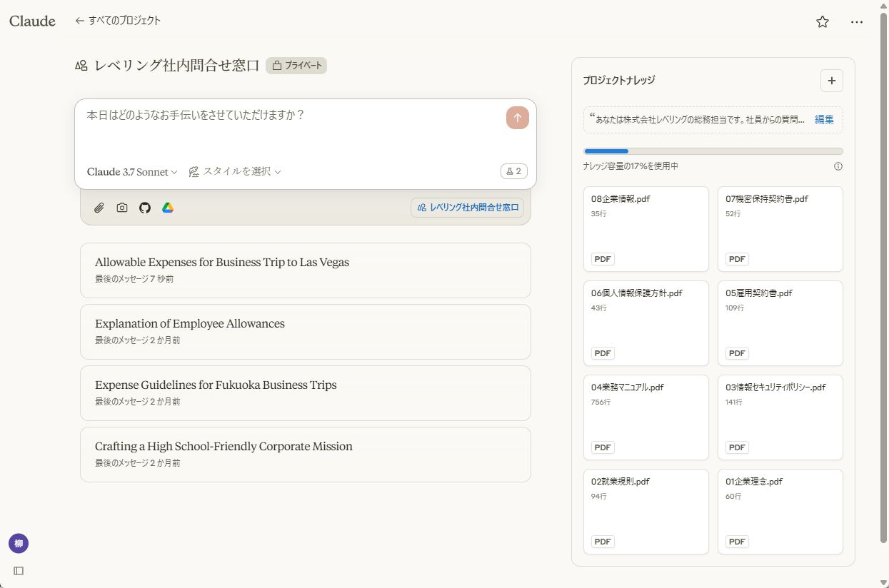Open the 06個人情報保護方針.pdf file card
The image size is (889, 588).
coord(646,323)
